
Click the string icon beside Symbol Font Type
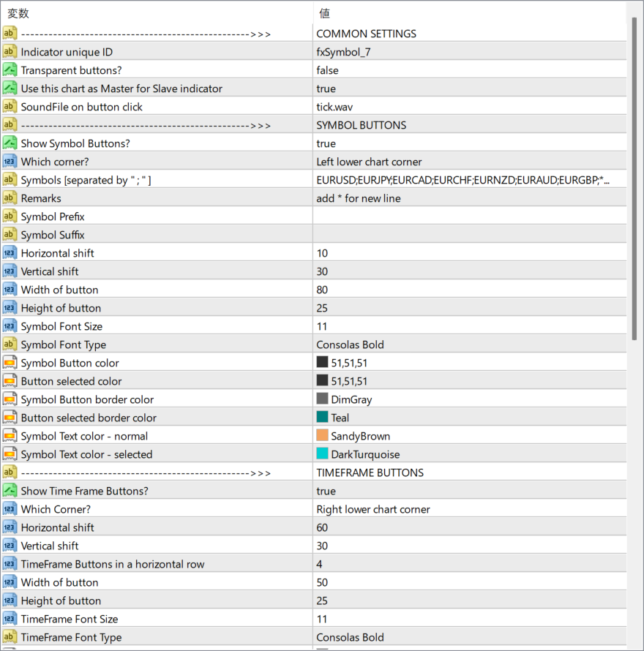pyautogui.click(x=10, y=345)
